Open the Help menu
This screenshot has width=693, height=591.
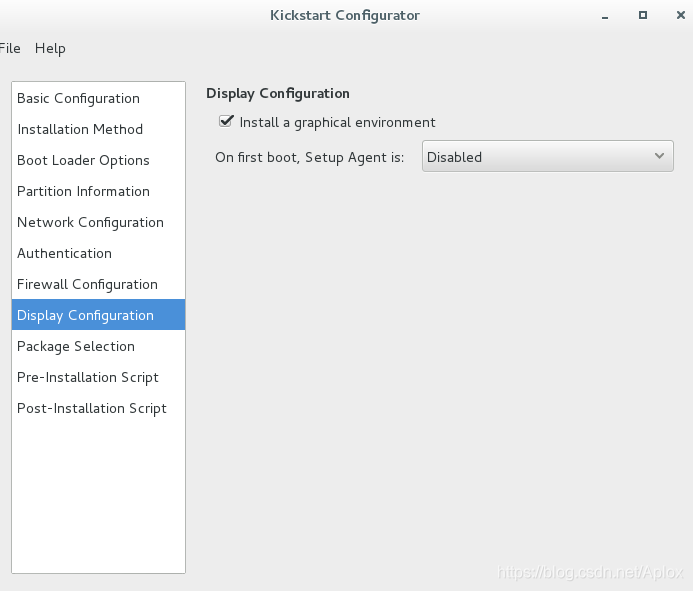[50, 48]
